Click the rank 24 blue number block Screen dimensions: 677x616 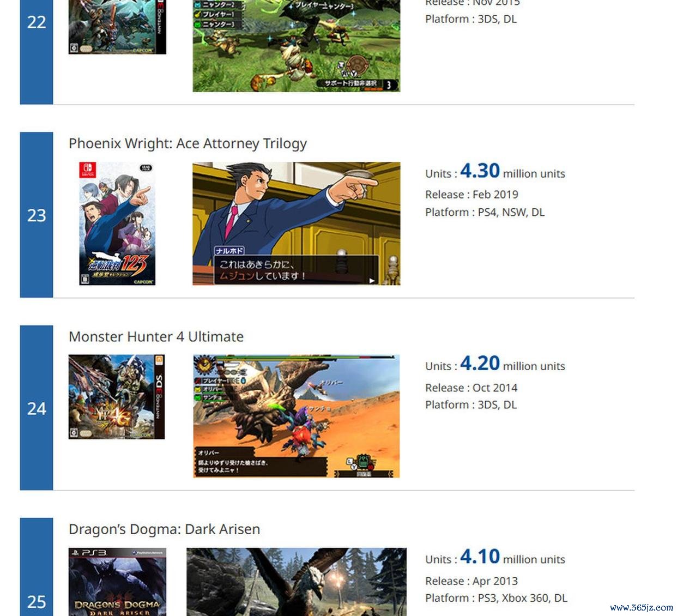[x=37, y=408]
